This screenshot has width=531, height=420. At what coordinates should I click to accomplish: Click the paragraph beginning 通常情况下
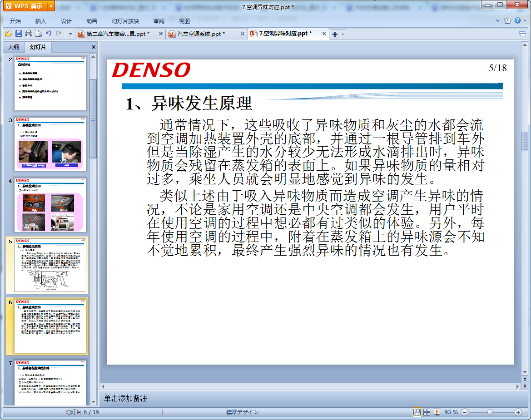coord(315,152)
